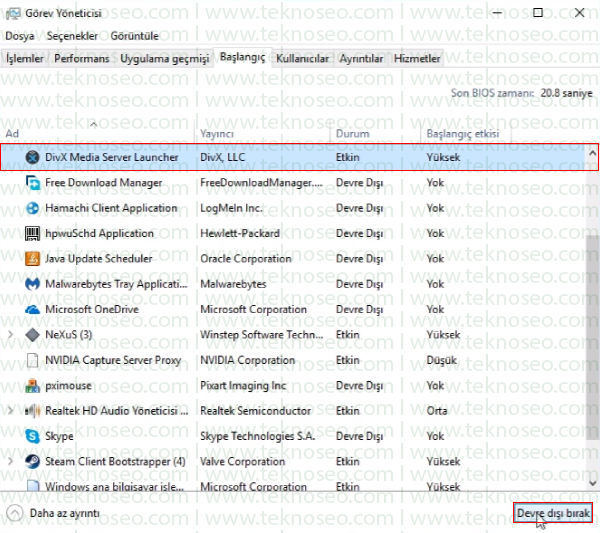Select the pximouse row name
The image size is (600, 533).
coord(68,386)
